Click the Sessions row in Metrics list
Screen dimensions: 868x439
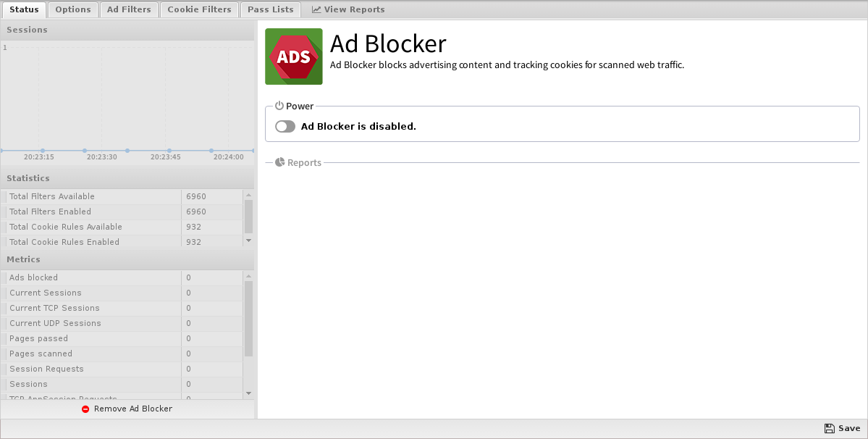[122, 384]
